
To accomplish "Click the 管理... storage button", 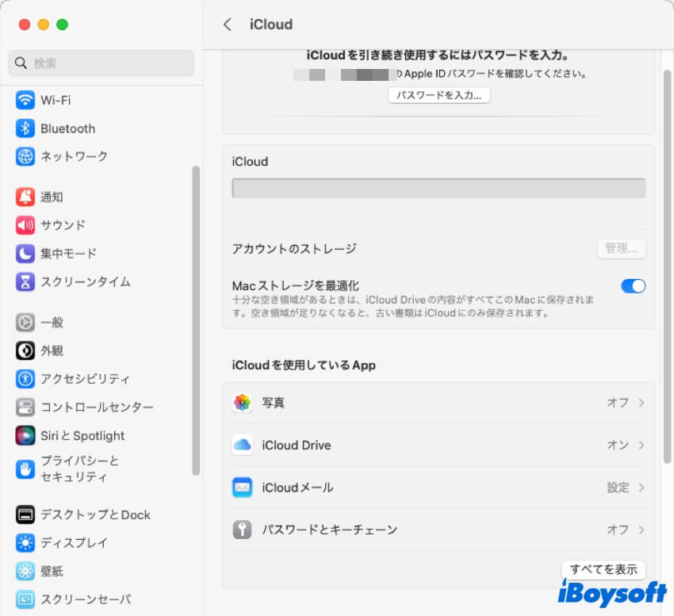I will tap(621, 248).
